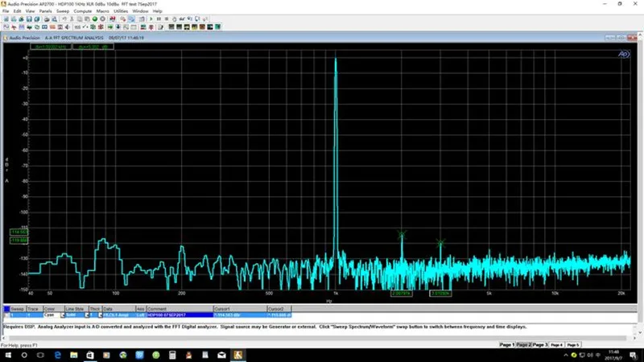The image size is (644, 362).
Task: Click the Print icon in toolbar
Action: 47,19
